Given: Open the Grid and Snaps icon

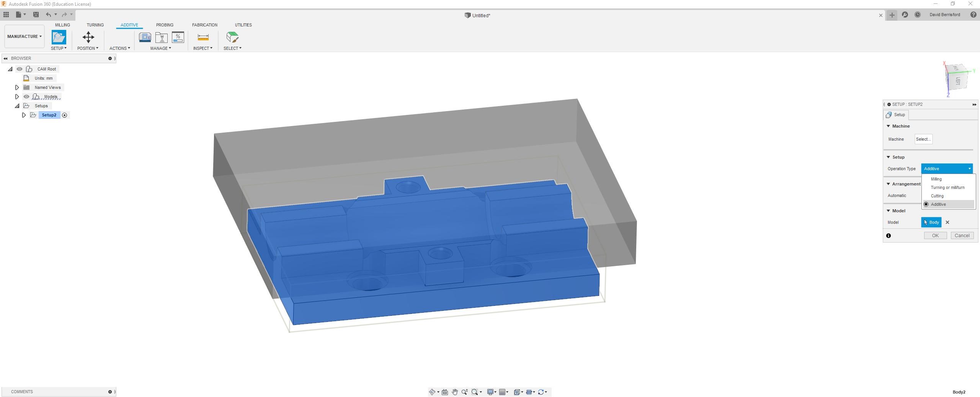Looking at the screenshot, I should [x=502, y=392].
